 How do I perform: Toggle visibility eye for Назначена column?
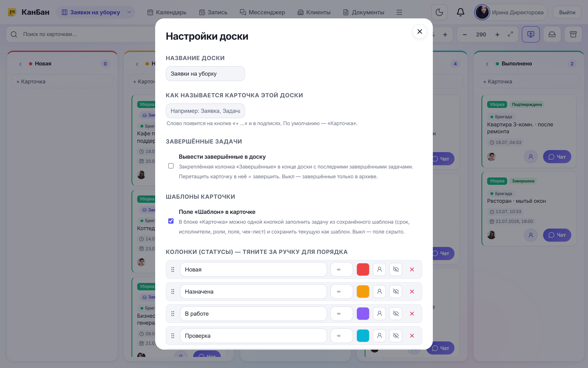395,292
